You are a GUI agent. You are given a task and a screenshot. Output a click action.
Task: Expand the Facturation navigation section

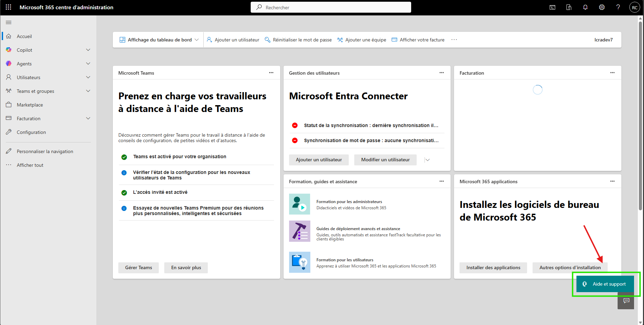pyautogui.click(x=88, y=118)
